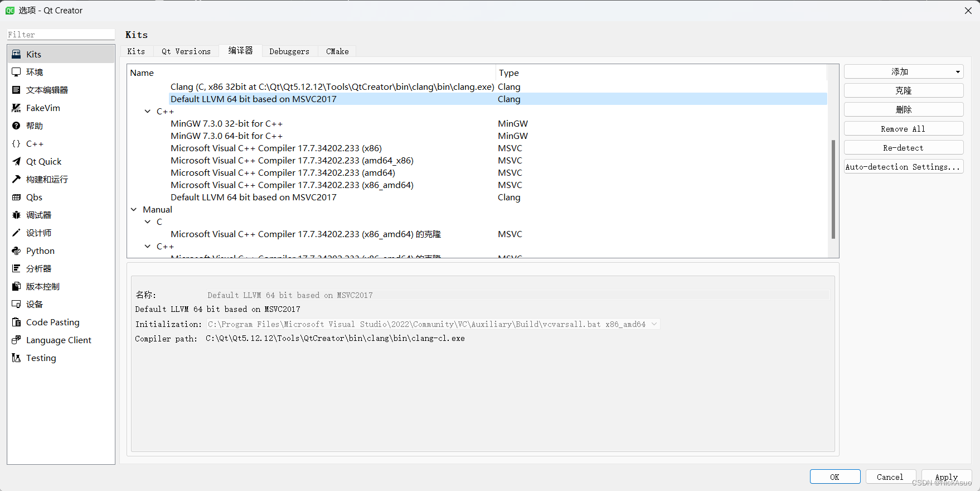Collapse the Manual C subgroup

pyautogui.click(x=148, y=222)
